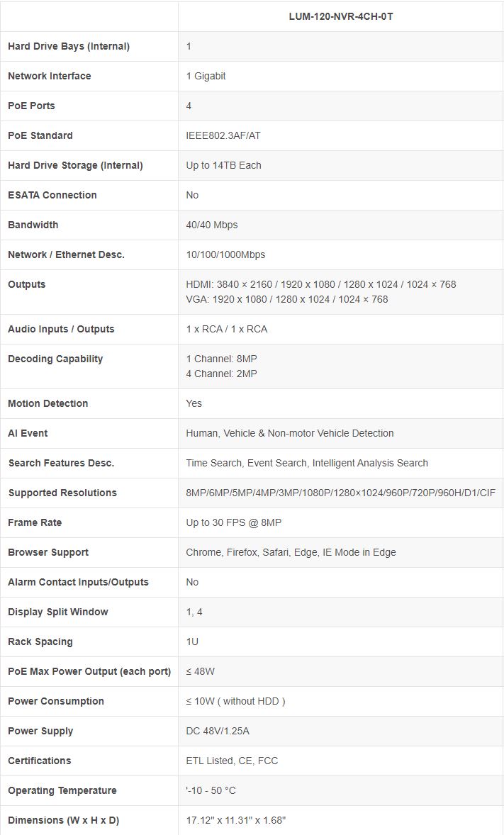Click the LUM-120-NVR-4CH-0T column header
The width and height of the screenshot is (504, 835).
[341, 16]
